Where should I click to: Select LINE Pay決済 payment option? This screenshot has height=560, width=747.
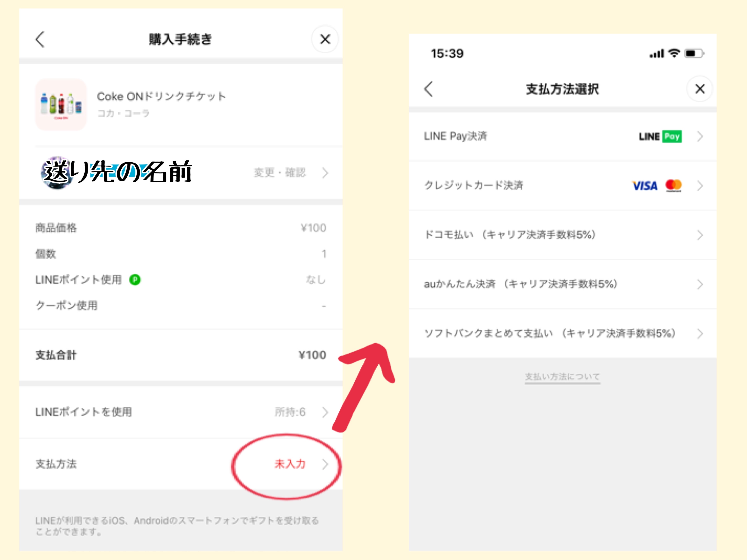click(x=455, y=136)
